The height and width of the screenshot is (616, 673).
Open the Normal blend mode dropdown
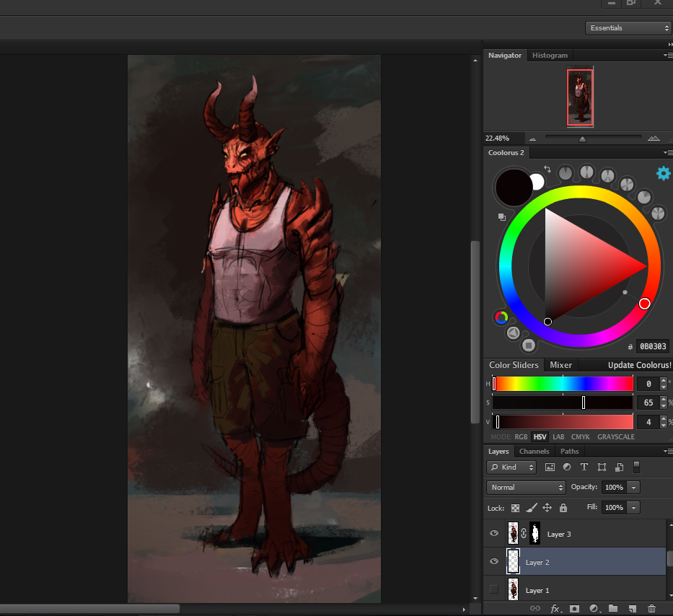[x=526, y=488]
